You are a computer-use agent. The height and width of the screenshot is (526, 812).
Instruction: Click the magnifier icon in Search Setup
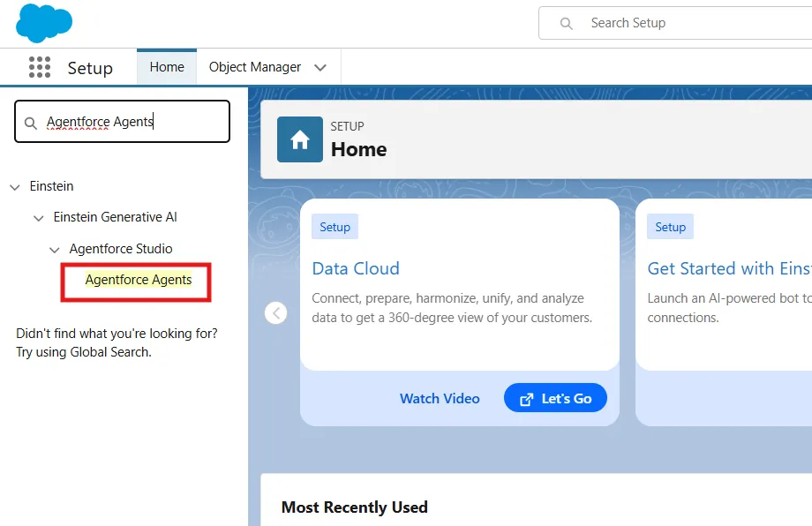[x=567, y=24]
